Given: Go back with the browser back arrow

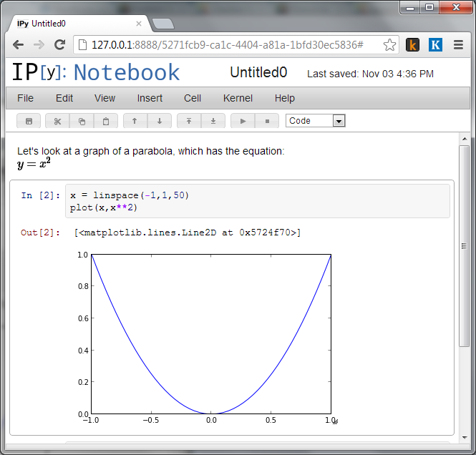Looking at the screenshot, I should [19, 45].
